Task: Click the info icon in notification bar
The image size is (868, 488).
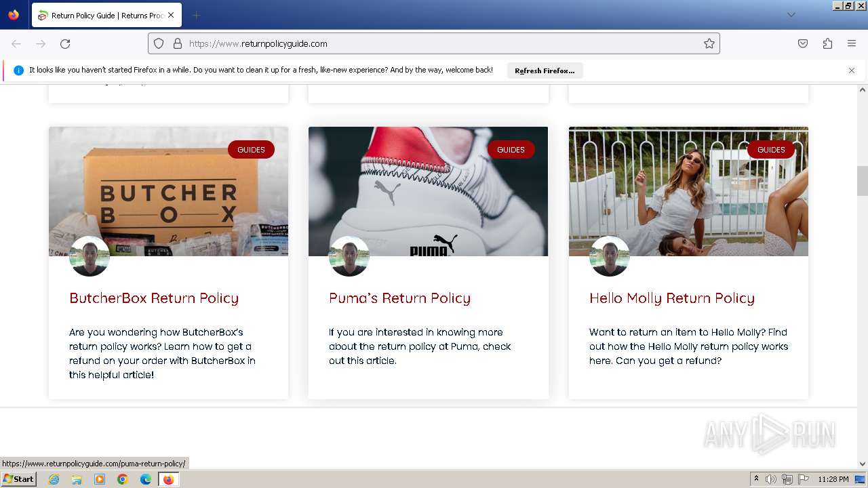Action: click(x=18, y=70)
